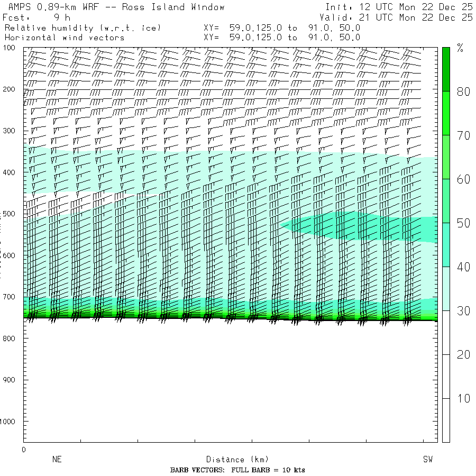Click the green high-humidity layer at the terrain surface
Viewport: 476px width, 476px height.
pyautogui.click(x=231, y=316)
